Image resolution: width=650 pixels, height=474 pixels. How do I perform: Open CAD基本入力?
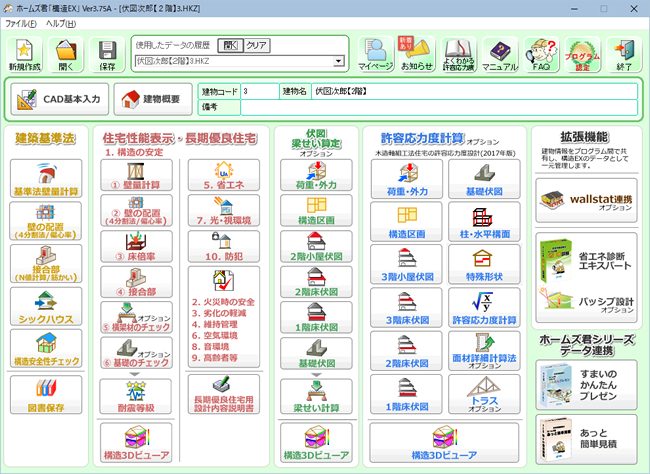click(x=60, y=99)
